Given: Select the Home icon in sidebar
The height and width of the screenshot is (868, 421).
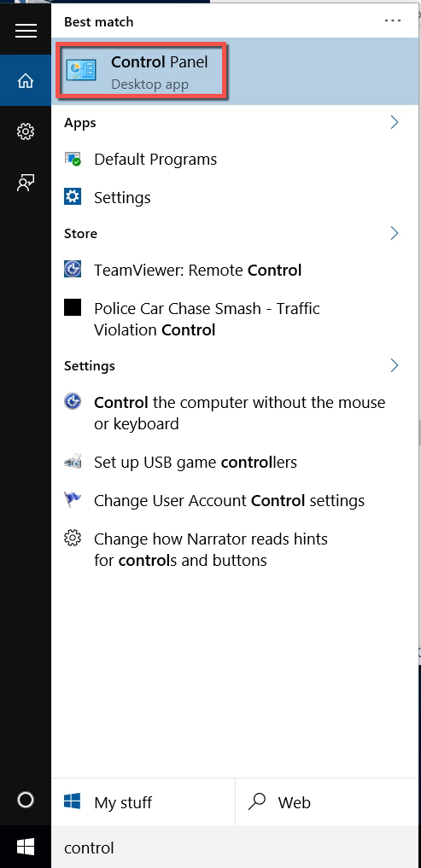Looking at the screenshot, I should (26, 80).
